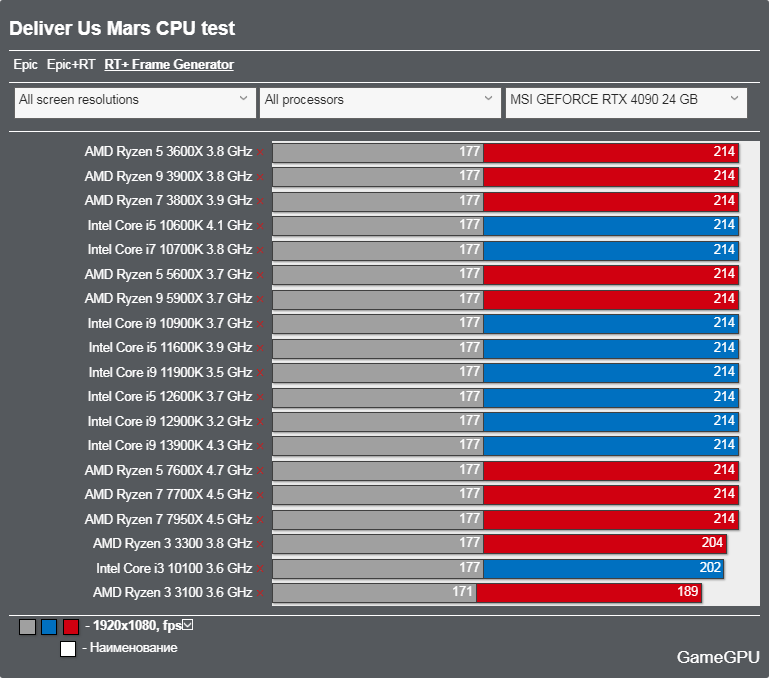769x678 pixels.
Task: Toggle the 1920x1080 fps checkbox
Action: pos(188,625)
